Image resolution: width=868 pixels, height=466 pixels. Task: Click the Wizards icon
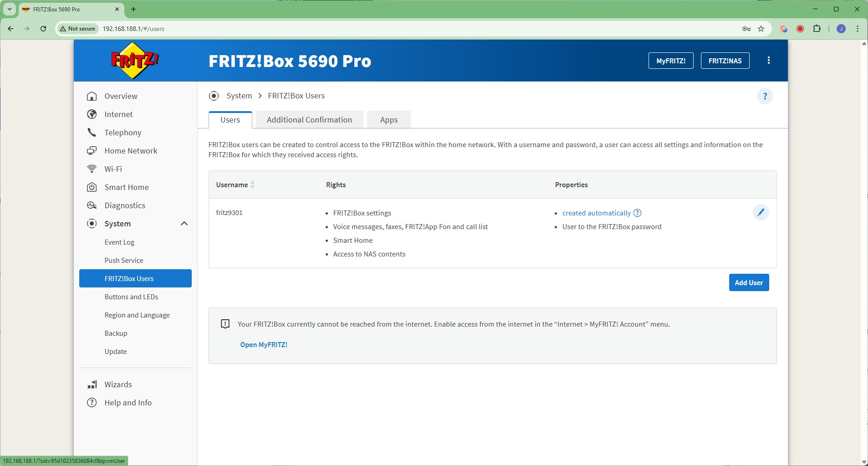click(x=92, y=384)
